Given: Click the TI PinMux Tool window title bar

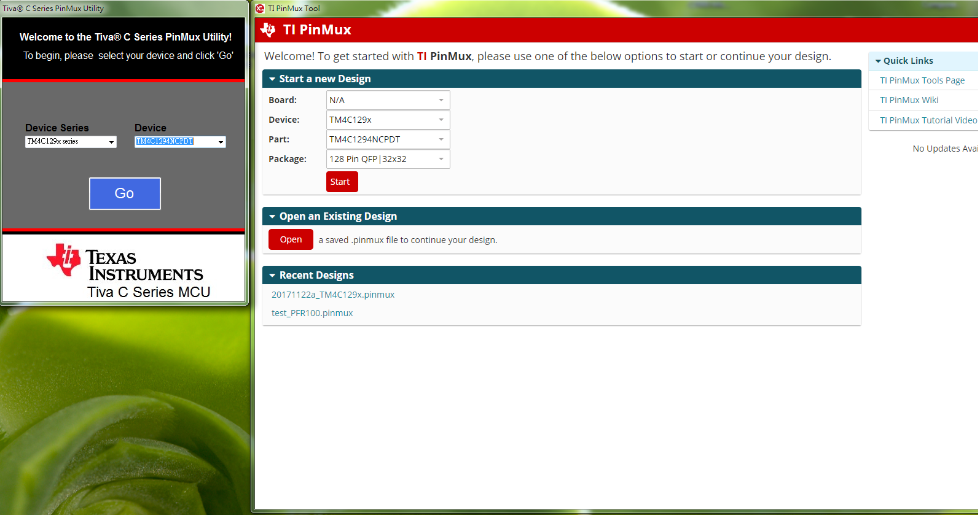Looking at the screenshot, I should [x=616, y=9].
